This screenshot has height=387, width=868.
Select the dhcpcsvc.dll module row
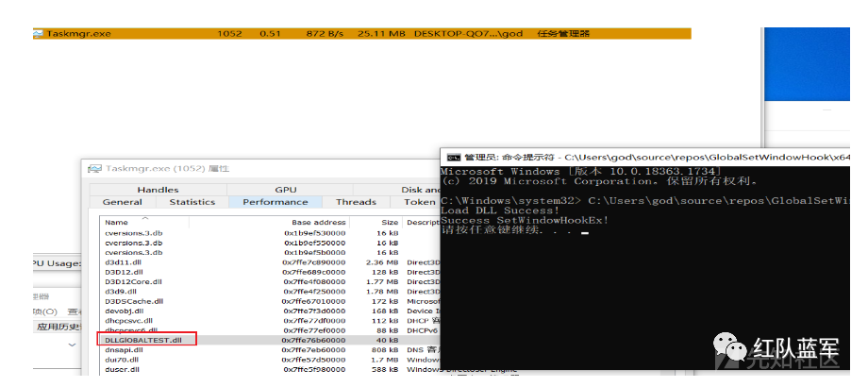(x=270, y=321)
